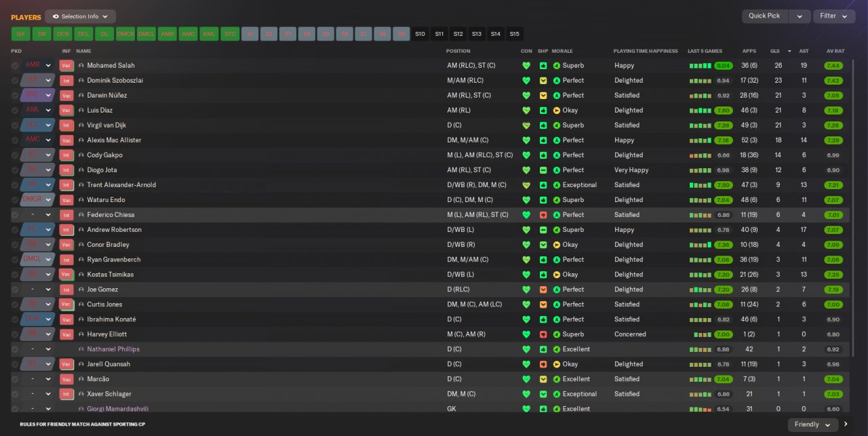The image size is (868, 436).
Task: Open the position dropdown for Xaver Schlager
Action: coord(37,394)
